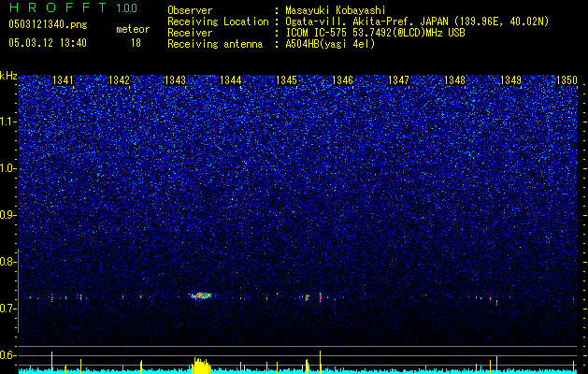Click receiver text ICOM IC-575 53.7492 MHz USB

click(375, 33)
